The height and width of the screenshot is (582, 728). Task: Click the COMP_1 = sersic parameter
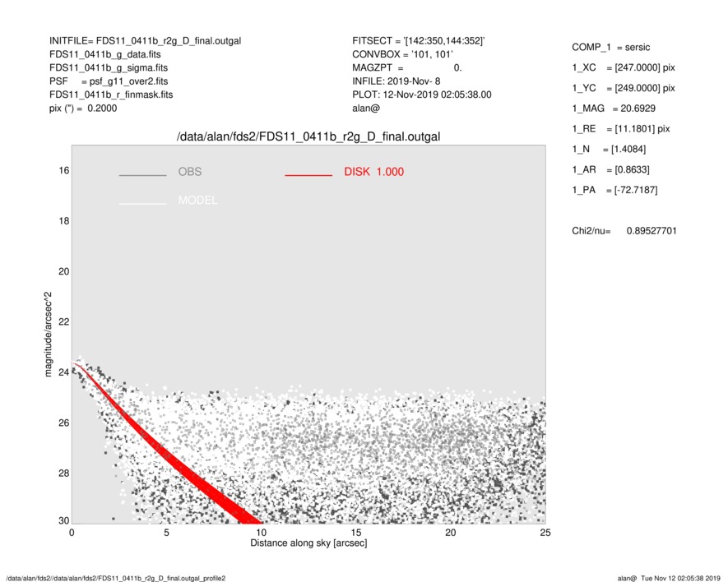pyautogui.click(x=611, y=48)
